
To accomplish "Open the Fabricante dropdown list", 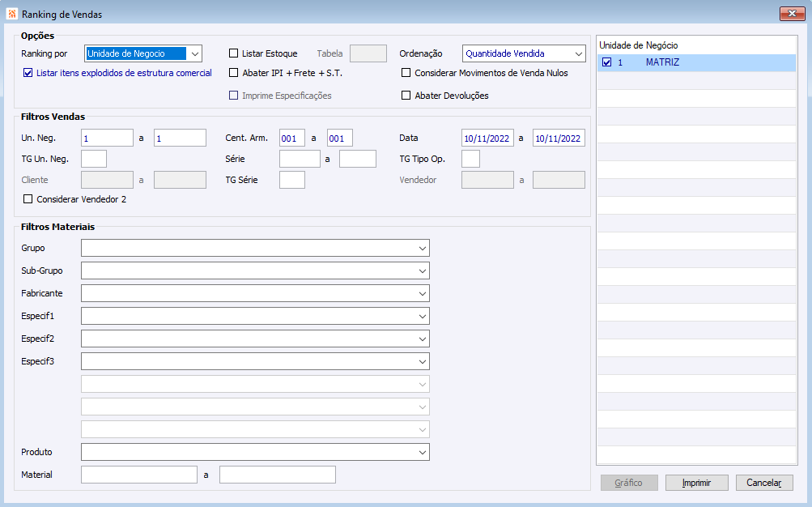I will (x=423, y=294).
